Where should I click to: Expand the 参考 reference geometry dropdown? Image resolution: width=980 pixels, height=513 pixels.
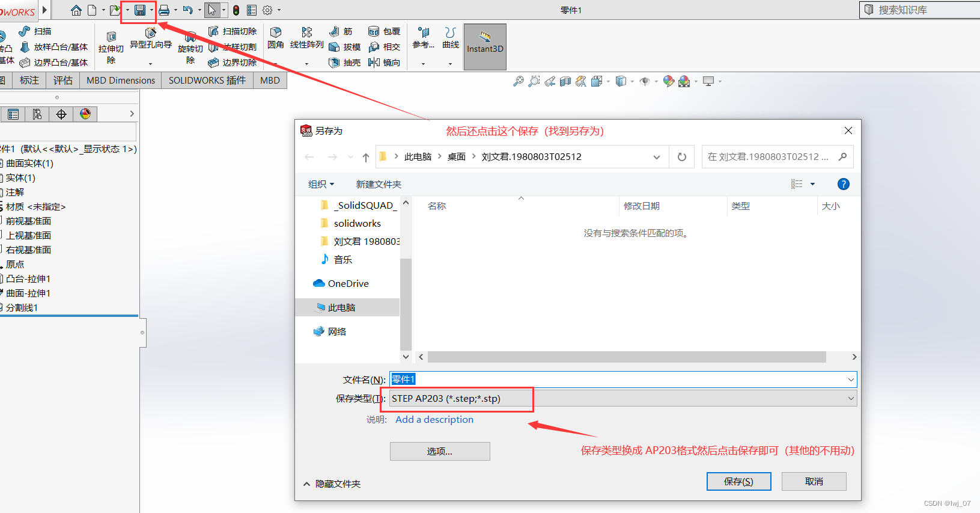tap(423, 64)
